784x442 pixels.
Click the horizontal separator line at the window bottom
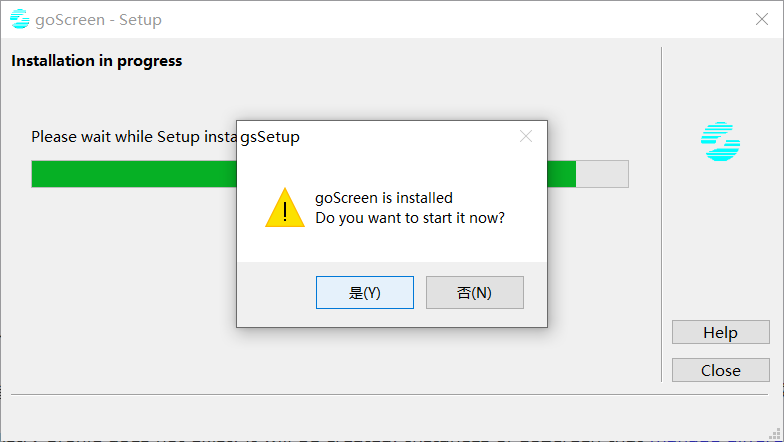point(390,394)
